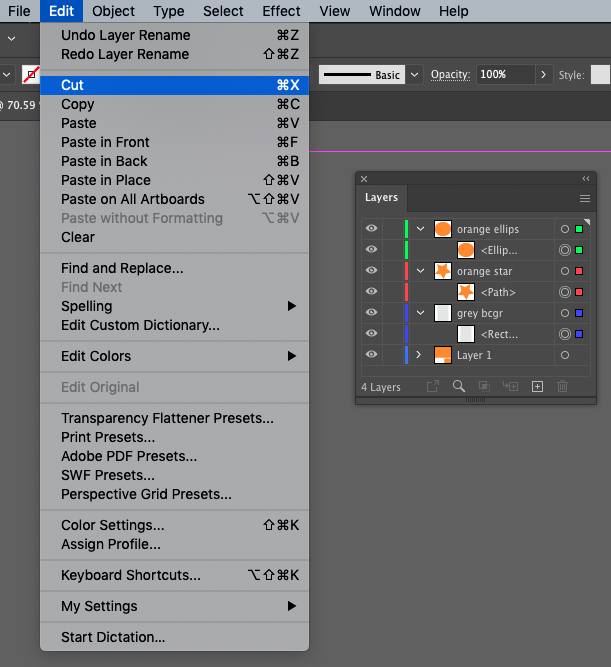Viewport: 611px width, 667px height.
Task: Choose Keyboard Shortcuts... menu entry
Action: [x=131, y=575]
